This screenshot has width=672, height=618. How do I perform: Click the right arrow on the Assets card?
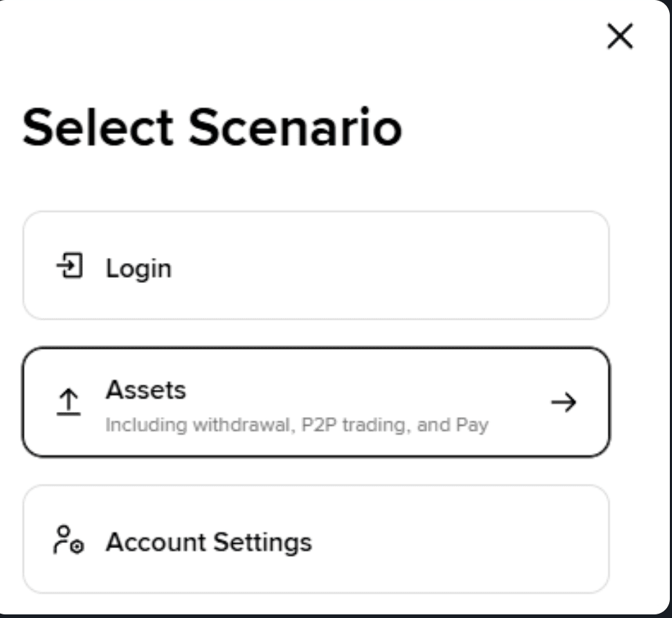click(x=563, y=403)
